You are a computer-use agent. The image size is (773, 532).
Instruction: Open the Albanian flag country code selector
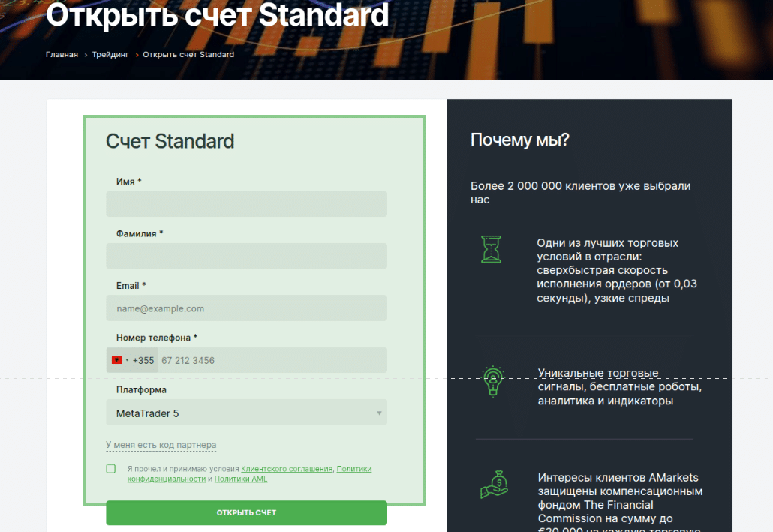point(120,360)
